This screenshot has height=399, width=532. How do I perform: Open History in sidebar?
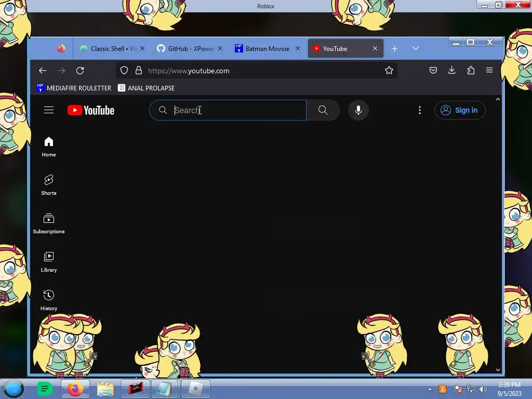coord(49,301)
